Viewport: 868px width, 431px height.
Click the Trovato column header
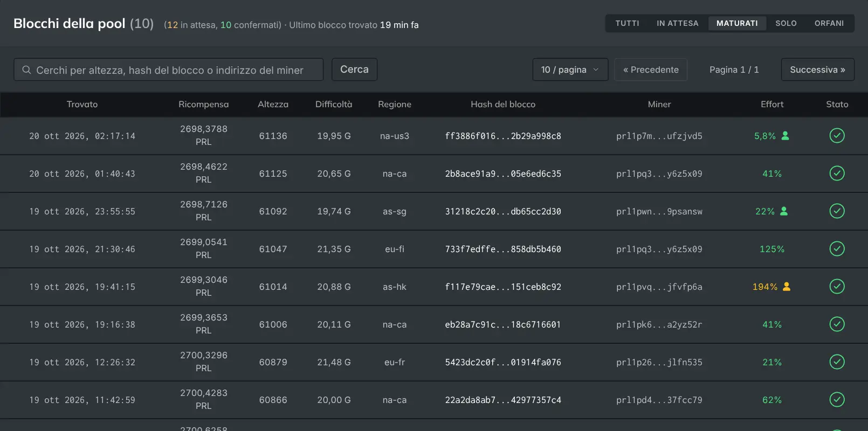[82, 105]
